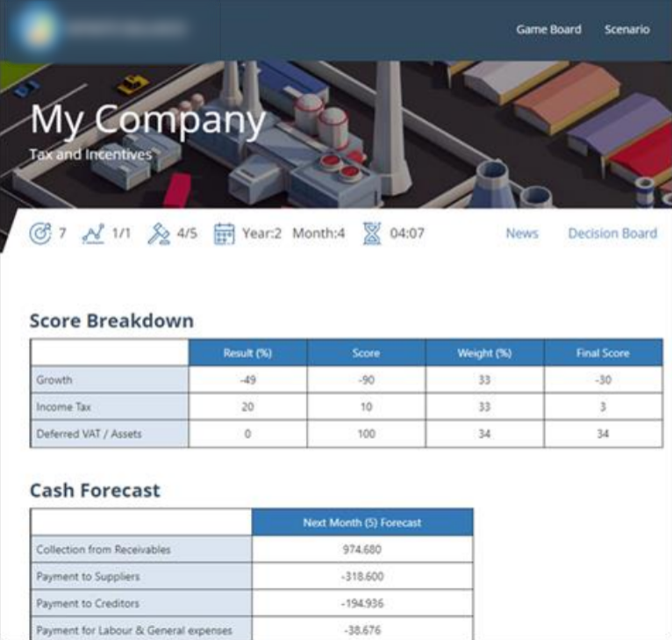Viewport: 672px width, 640px height.
Task: Click the Income Tax final score 3
Action: click(603, 407)
